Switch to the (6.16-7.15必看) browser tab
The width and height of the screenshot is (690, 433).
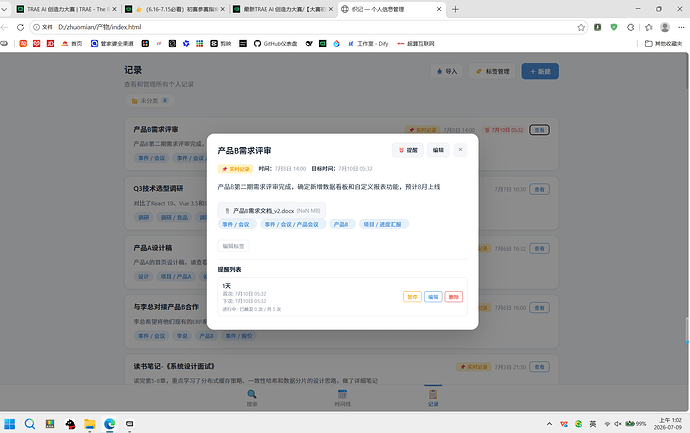[175, 9]
